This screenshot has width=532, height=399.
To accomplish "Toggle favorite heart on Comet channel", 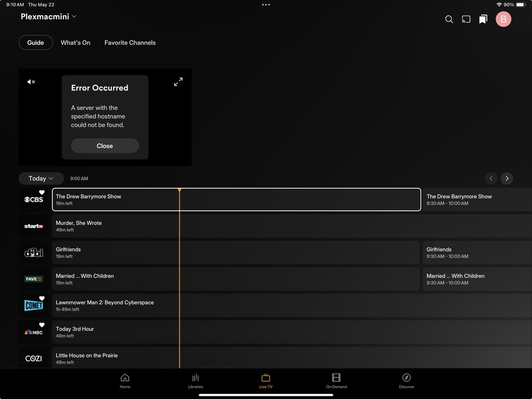I will tap(42, 298).
